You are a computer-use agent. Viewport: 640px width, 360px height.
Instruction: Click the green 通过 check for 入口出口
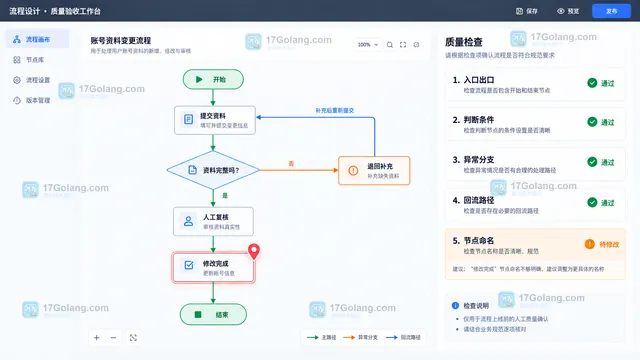tap(592, 83)
